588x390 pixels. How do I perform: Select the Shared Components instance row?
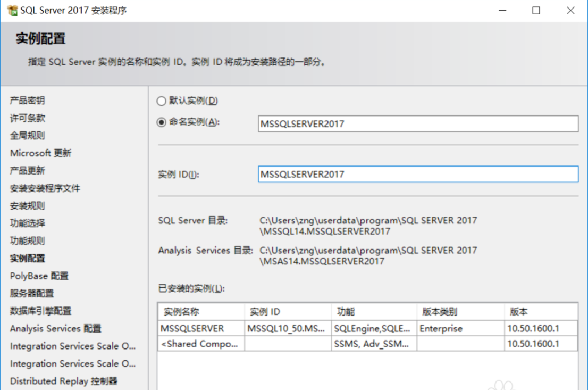[200, 344]
